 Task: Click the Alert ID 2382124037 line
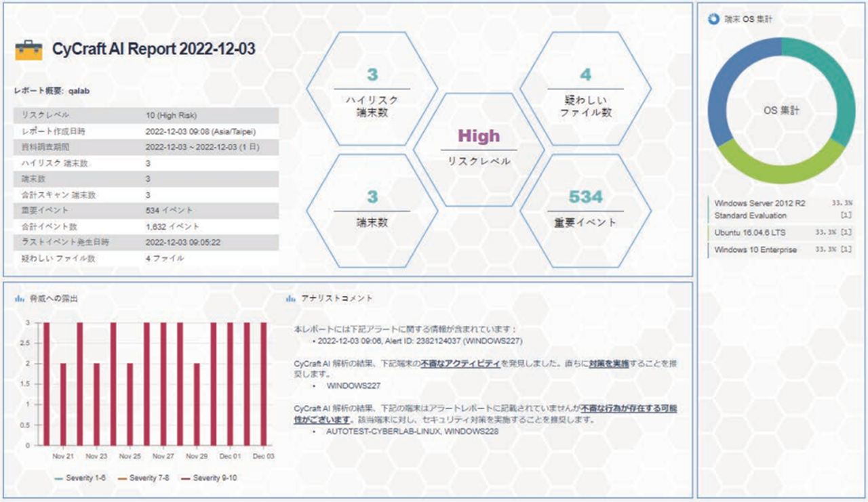coord(420,341)
